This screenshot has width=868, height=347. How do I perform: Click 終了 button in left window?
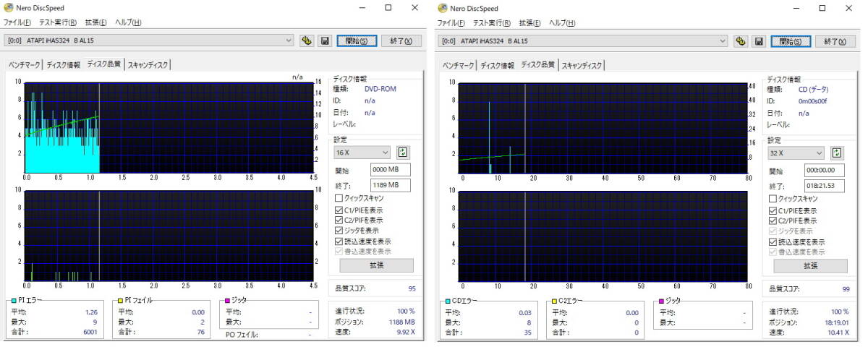401,40
